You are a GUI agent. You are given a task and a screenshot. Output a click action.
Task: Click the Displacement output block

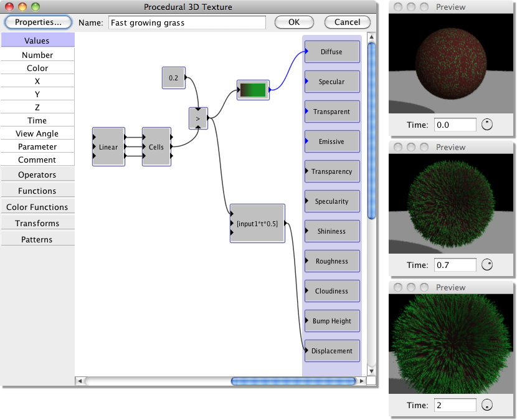[332, 351]
